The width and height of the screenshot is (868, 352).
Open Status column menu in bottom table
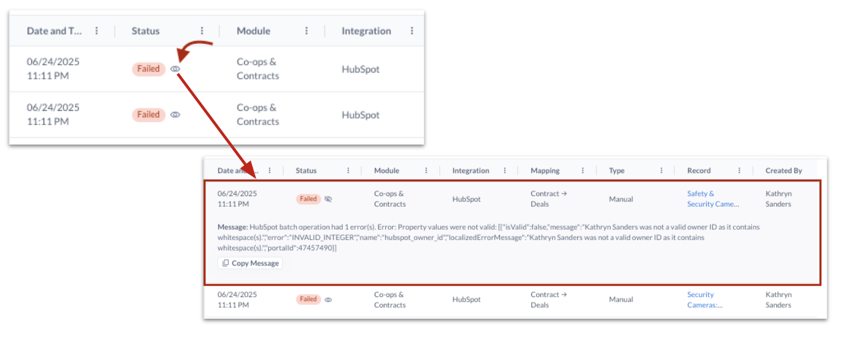[x=348, y=171]
